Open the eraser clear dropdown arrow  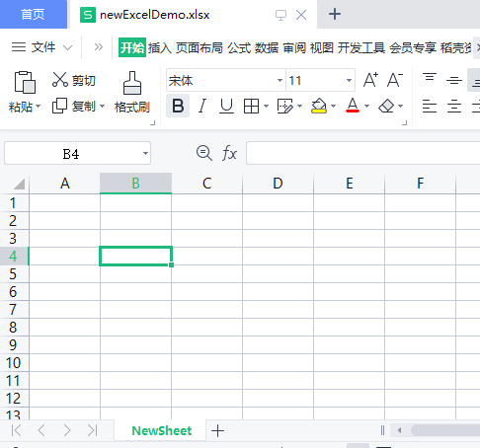coord(401,106)
